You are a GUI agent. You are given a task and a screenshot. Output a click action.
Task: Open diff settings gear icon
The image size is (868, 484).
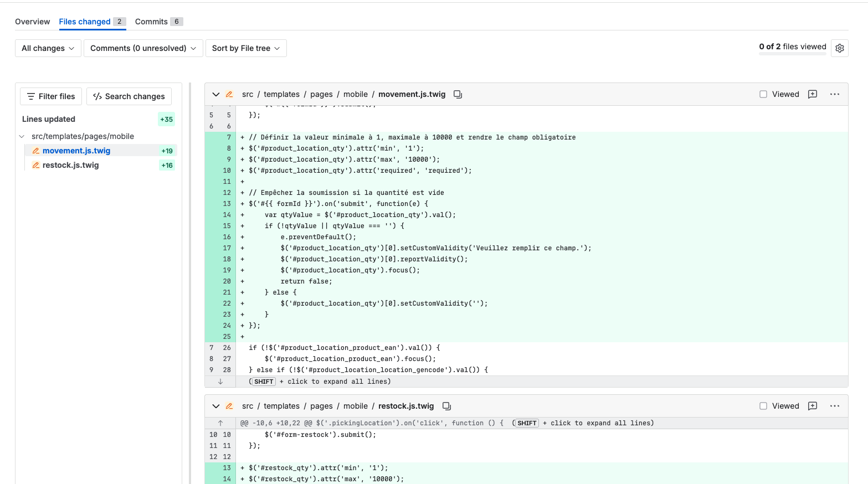(839, 48)
